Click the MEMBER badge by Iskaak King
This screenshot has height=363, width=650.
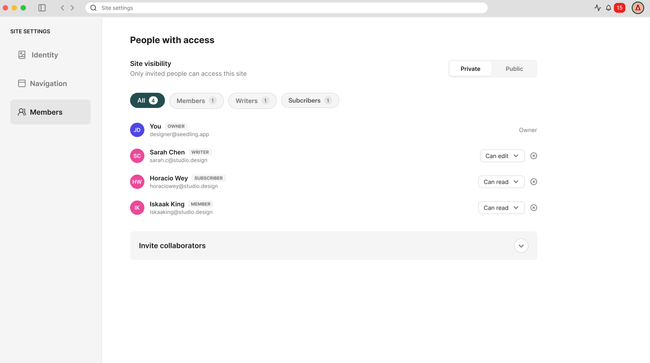(201, 204)
